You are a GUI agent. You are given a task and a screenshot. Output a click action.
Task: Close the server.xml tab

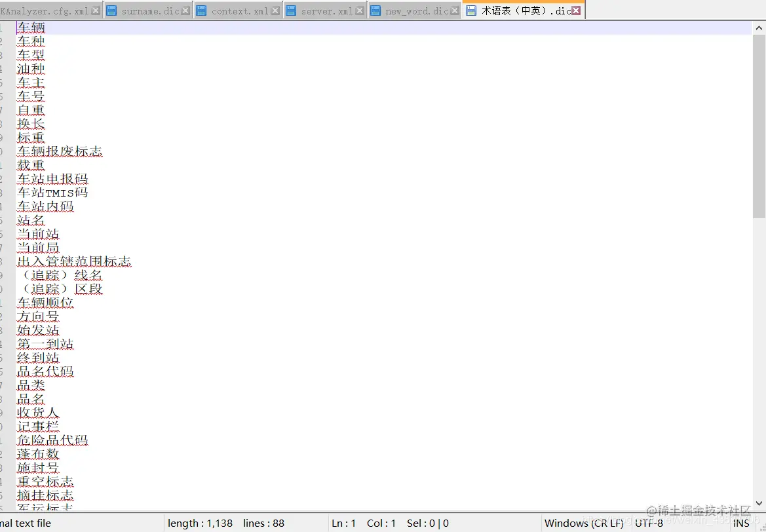coord(360,10)
